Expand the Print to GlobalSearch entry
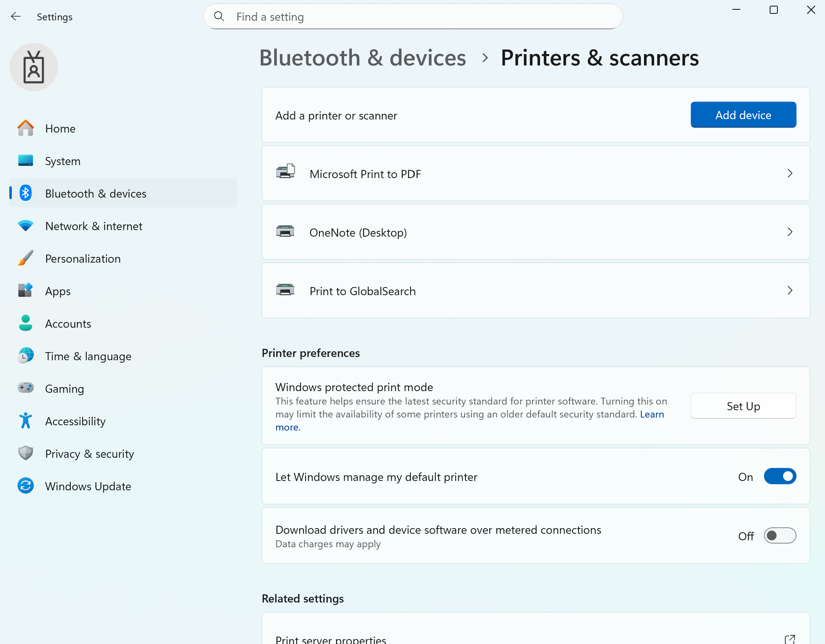This screenshot has width=825, height=644. (x=790, y=290)
